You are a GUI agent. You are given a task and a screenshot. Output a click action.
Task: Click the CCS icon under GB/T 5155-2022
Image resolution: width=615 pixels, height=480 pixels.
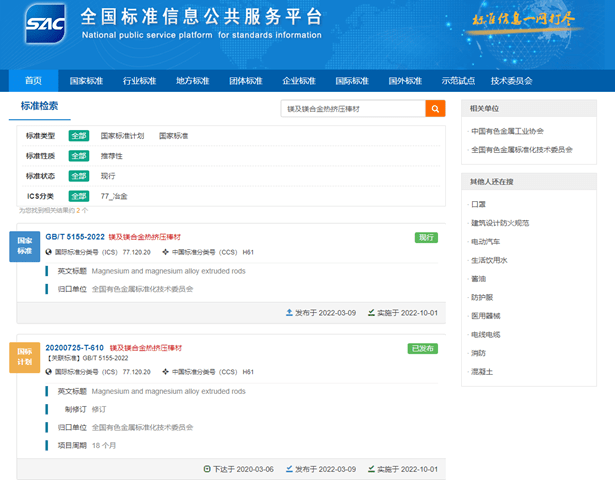point(166,252)
